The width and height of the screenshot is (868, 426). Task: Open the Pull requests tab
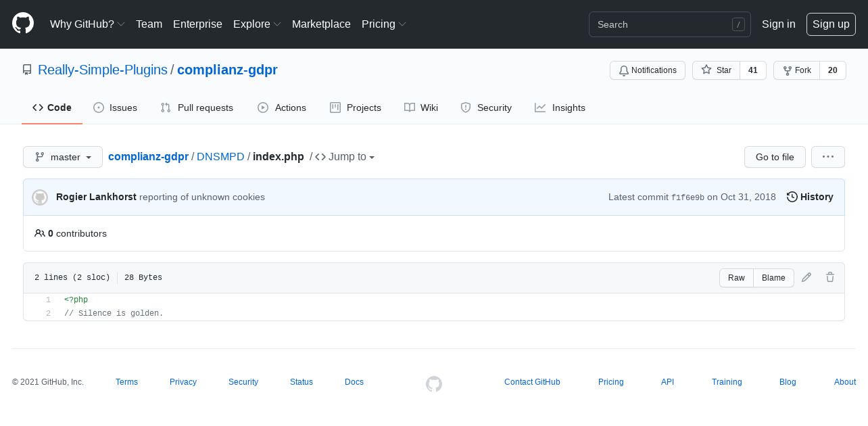click(197, 108)
